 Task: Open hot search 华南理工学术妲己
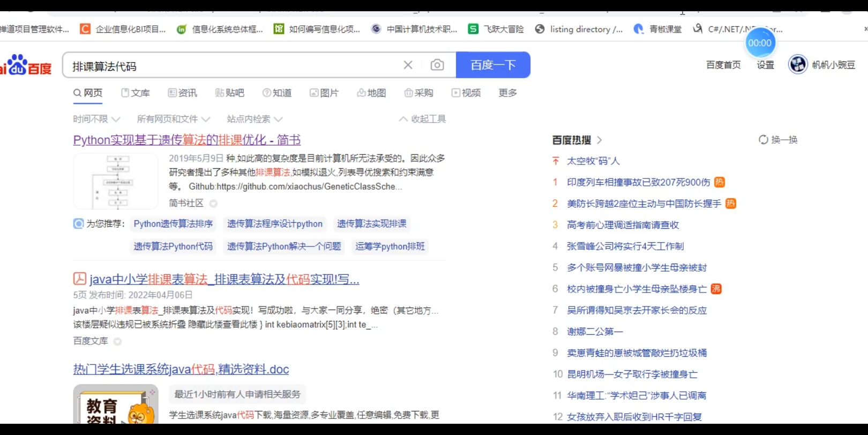pyautogui.click(x=637, y=395)
